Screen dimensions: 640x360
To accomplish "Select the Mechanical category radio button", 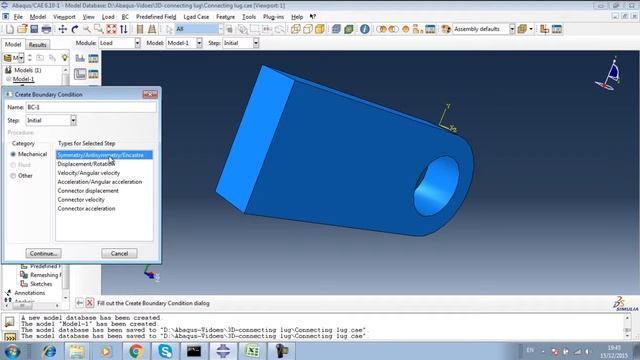I will (x=13, y=154).
